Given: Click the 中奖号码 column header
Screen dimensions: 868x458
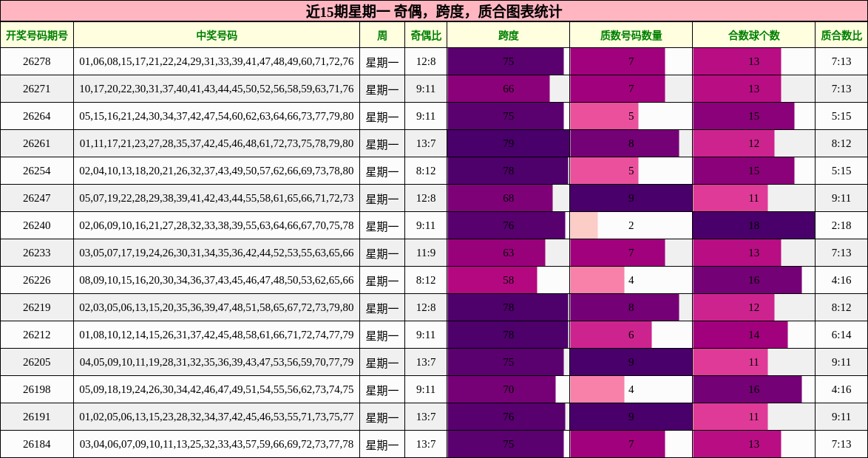Looking at the screenshot, I should point(217,35).
